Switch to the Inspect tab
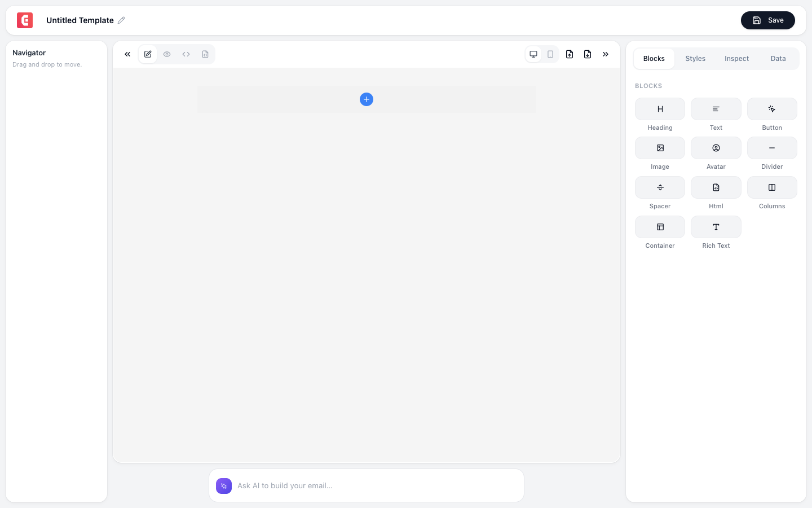812x508 pixels. point(737,59)
